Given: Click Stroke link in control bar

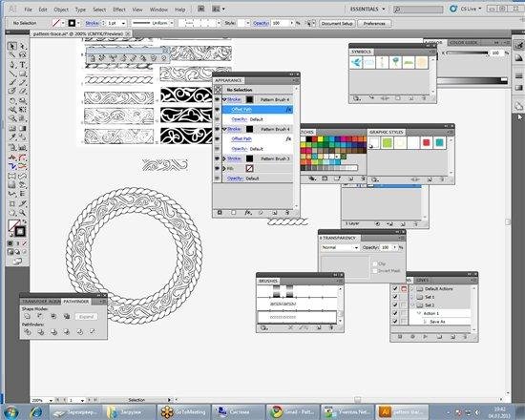Looking at the screenshot, I should (92, 23).
